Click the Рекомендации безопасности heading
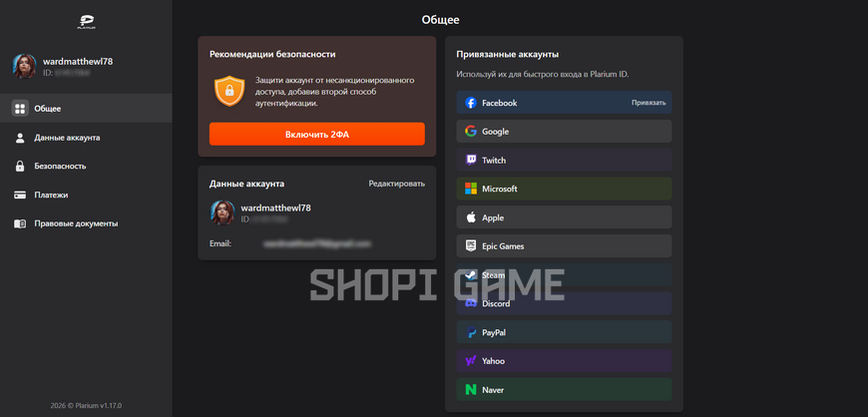The width and height of the screenshot is (868, 417). coord(272,54)
